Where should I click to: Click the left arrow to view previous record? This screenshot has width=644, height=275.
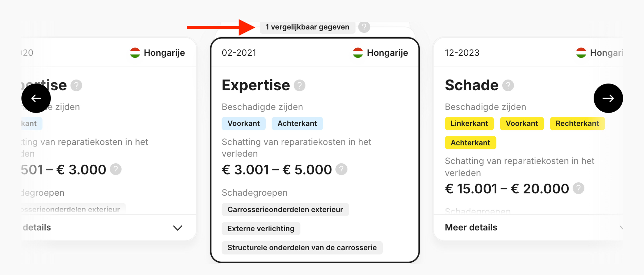[x=36, y=98]
